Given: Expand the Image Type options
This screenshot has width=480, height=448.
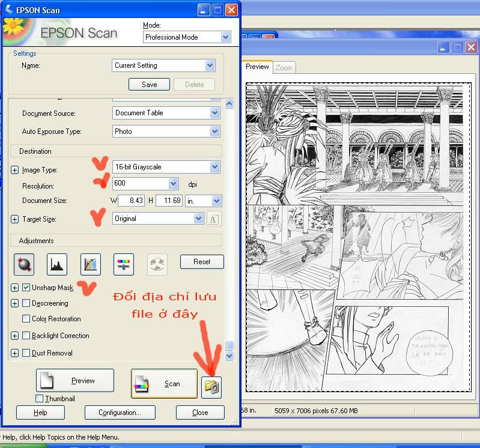Looking at the screenshot, I should point(14,170).
